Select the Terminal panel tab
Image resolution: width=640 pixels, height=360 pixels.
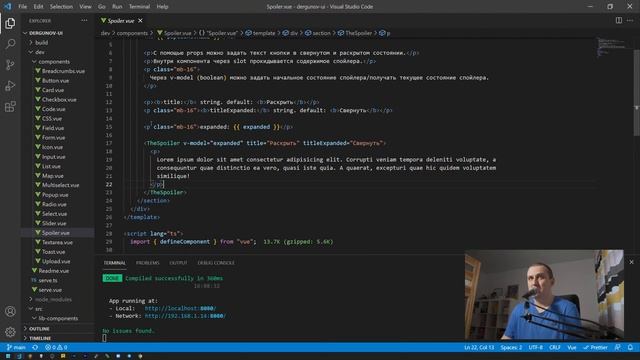pos(115,263)
